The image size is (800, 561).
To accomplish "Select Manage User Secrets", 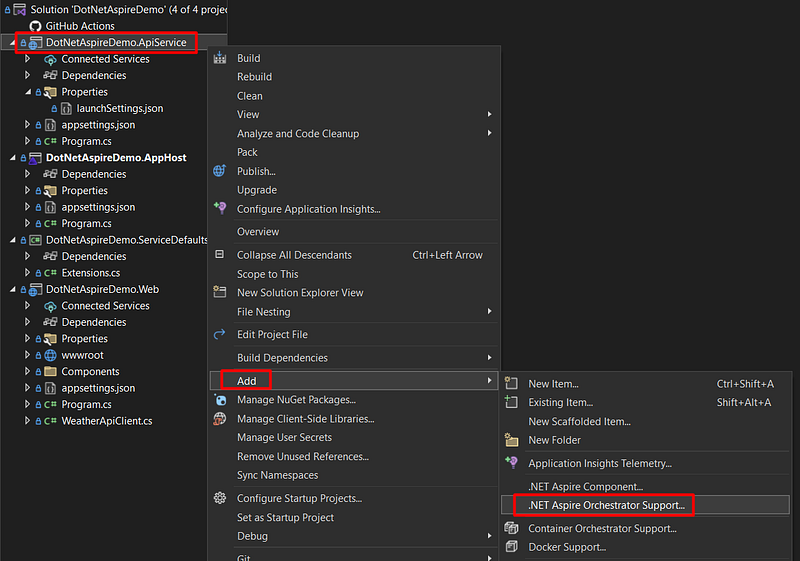I will tap(354, 437).
